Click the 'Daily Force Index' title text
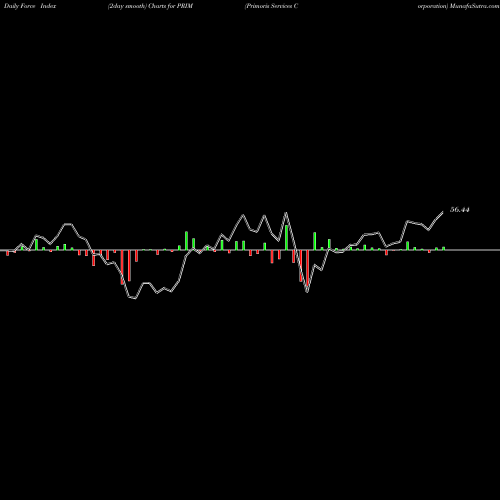The image size is (500, 500). click(30, 6)
